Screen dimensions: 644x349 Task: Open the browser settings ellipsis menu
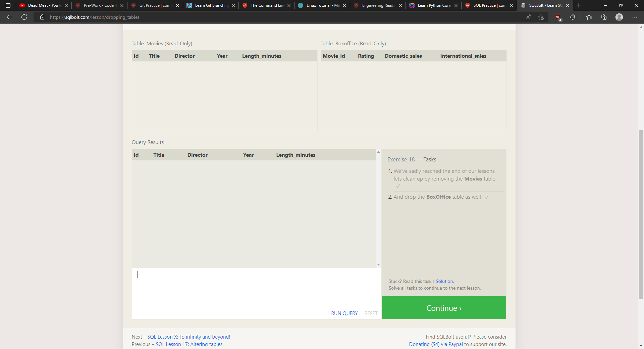(x=634, y=17)
